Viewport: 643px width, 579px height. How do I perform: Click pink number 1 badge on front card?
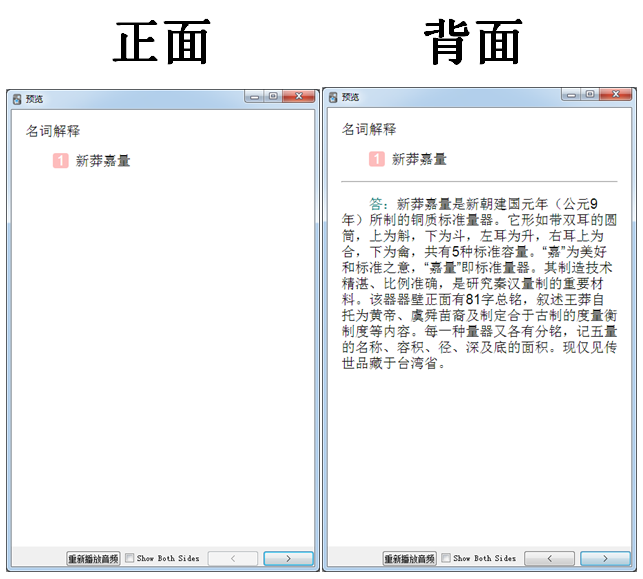tap(61, 161)
